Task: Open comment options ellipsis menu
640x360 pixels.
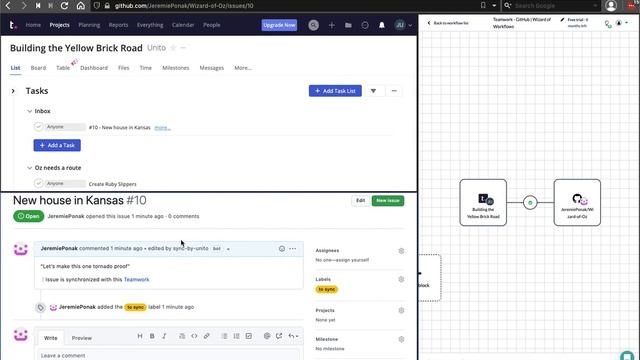Action: [293, 249]
